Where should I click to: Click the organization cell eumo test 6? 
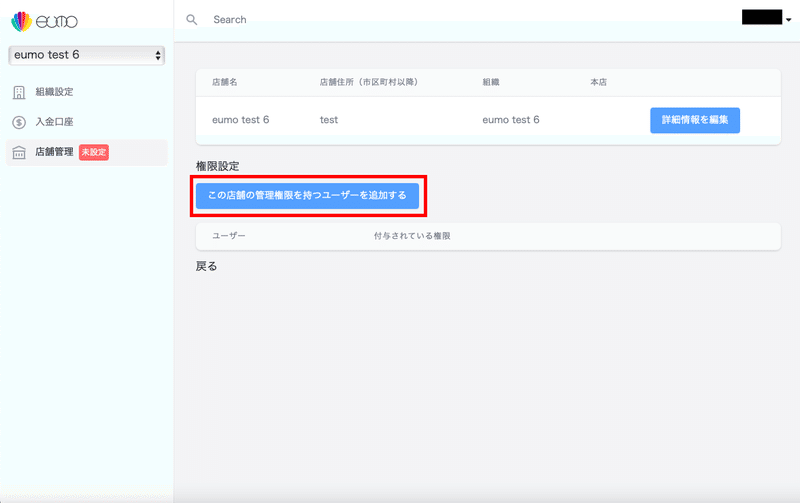[511, 120]
